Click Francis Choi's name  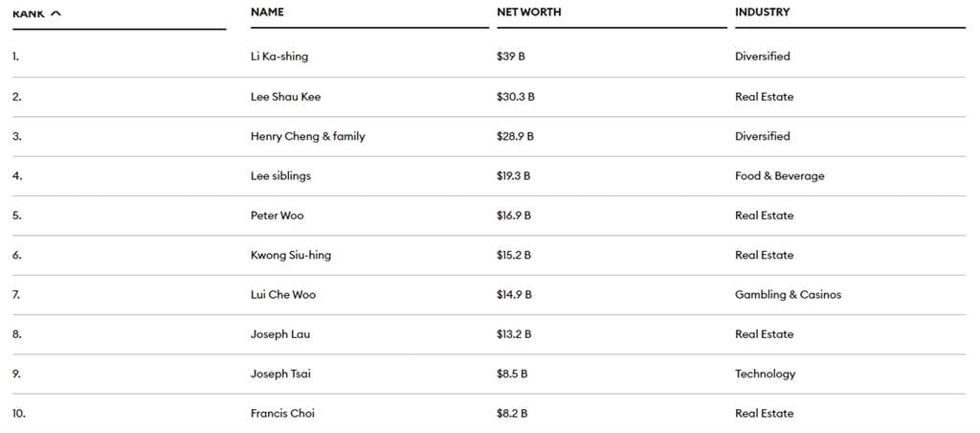[282, 414]
